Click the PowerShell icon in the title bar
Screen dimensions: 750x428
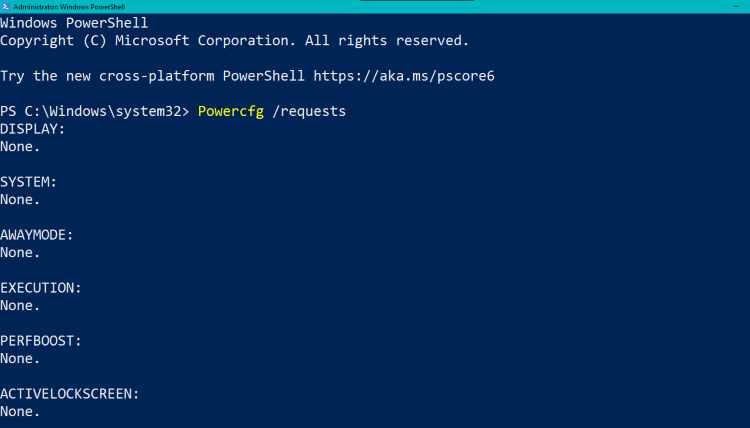coord(6,6)
